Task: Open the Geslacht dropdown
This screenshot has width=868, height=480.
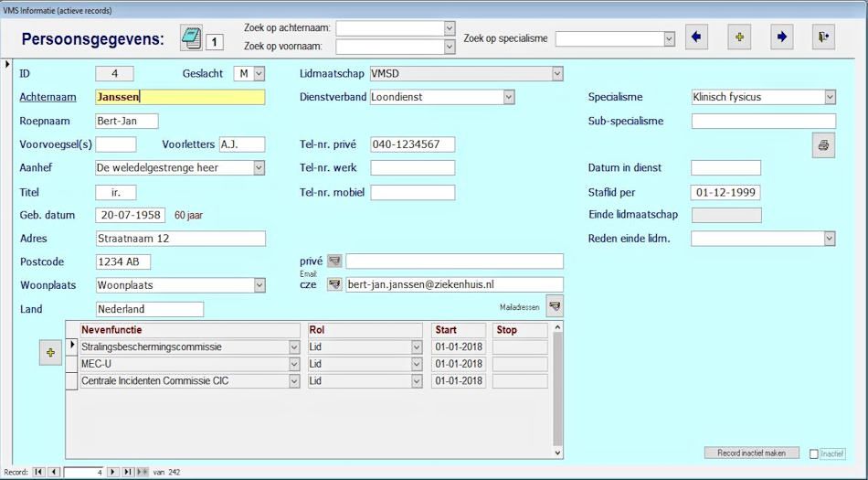Action: tap(259, 74)
